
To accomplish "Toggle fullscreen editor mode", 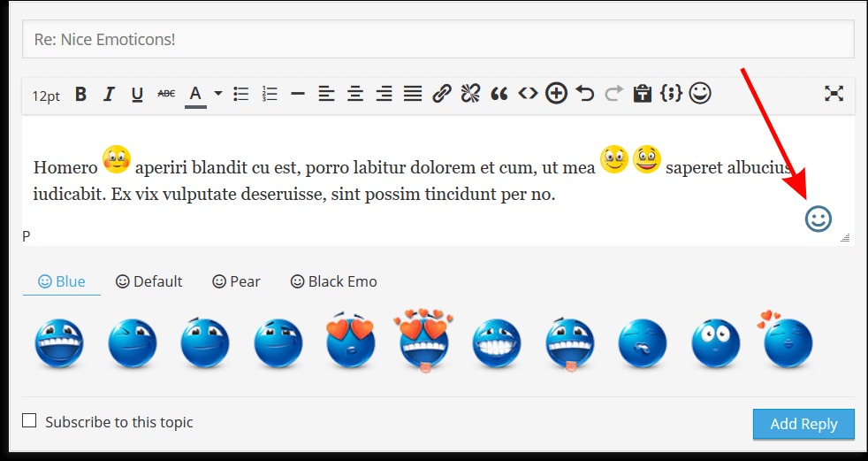I will point(833,94).
